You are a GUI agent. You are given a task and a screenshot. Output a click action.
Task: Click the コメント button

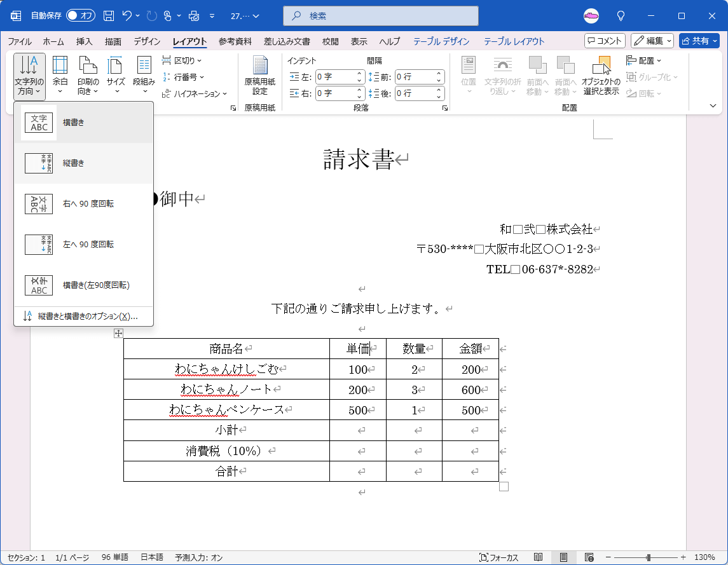(x=605, y=41)
